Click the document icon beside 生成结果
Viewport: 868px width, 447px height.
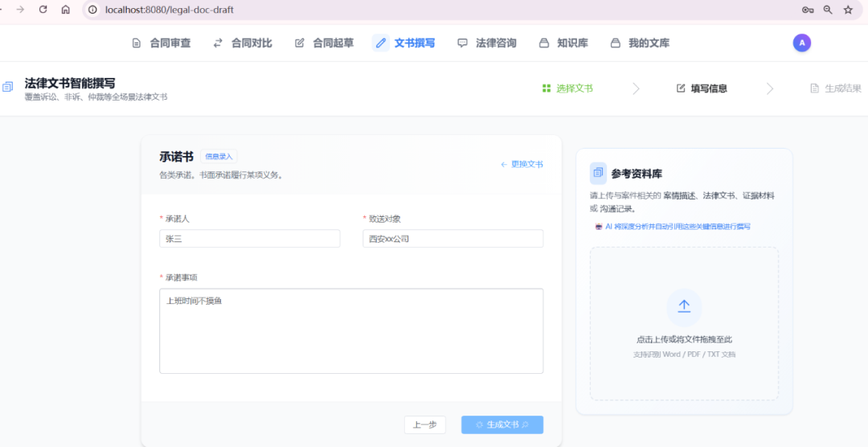pyautogui.click(x=814, y=88)
